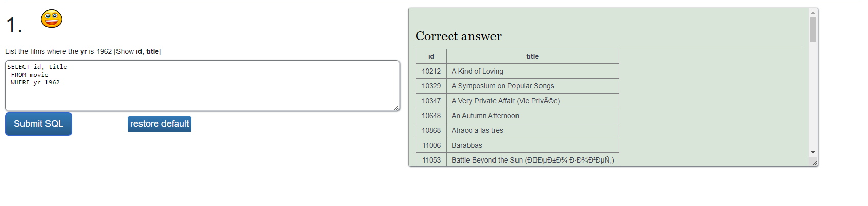Click An Autumn Afternoon title cell

pyautogui.click(x=532, y=116)
